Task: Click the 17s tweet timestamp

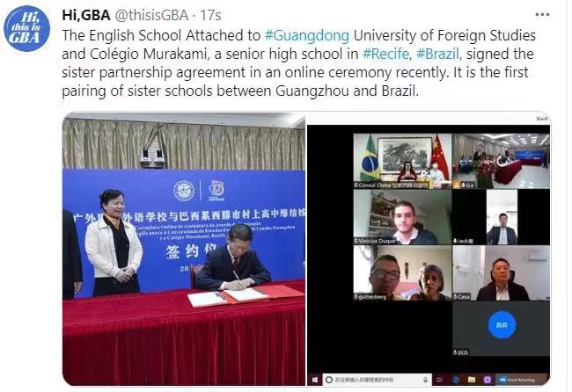Action: click(210, 15)
